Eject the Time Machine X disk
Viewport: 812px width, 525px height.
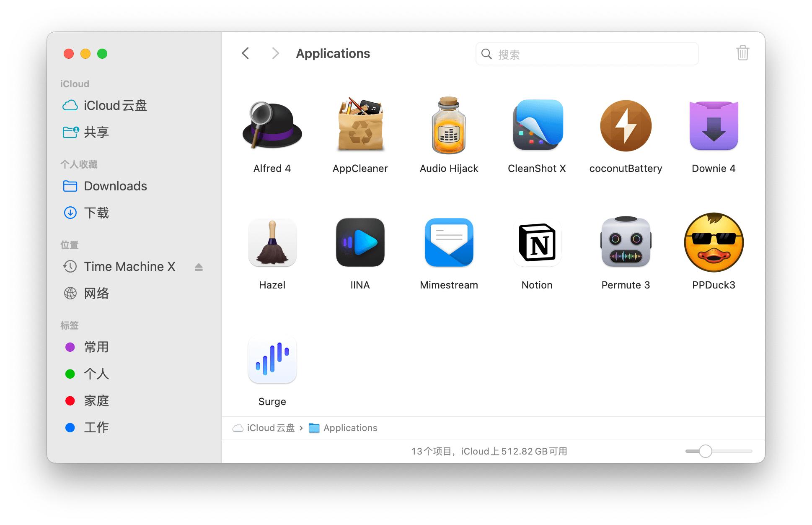[199, 267]
